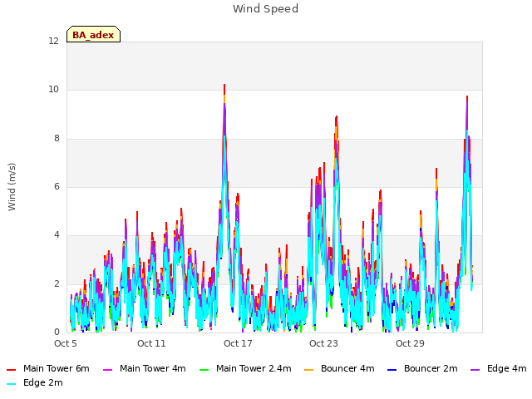Click the y-axis value 12
This screenshot has height=399, width=532.
point(53,41)
